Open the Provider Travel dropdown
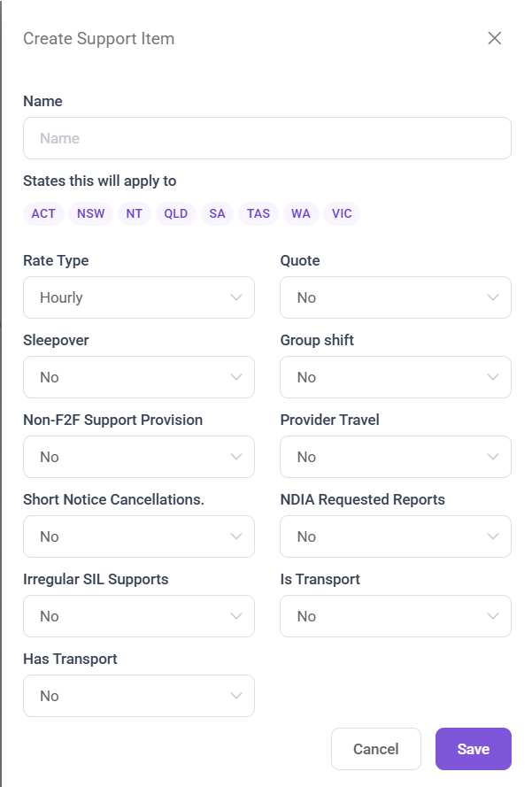The width and height of the screenshot is (532, 787). pos(395,457)
